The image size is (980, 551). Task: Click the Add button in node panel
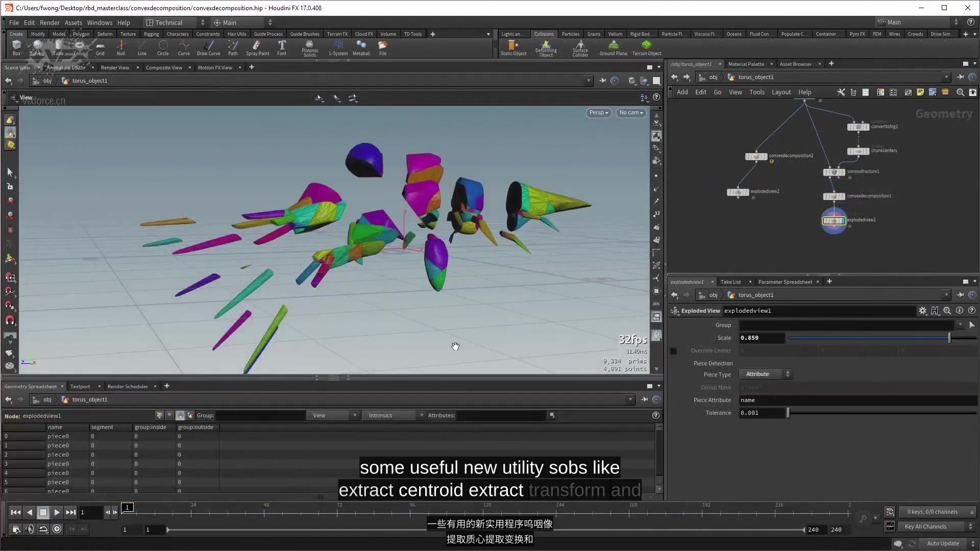[682, 92]
